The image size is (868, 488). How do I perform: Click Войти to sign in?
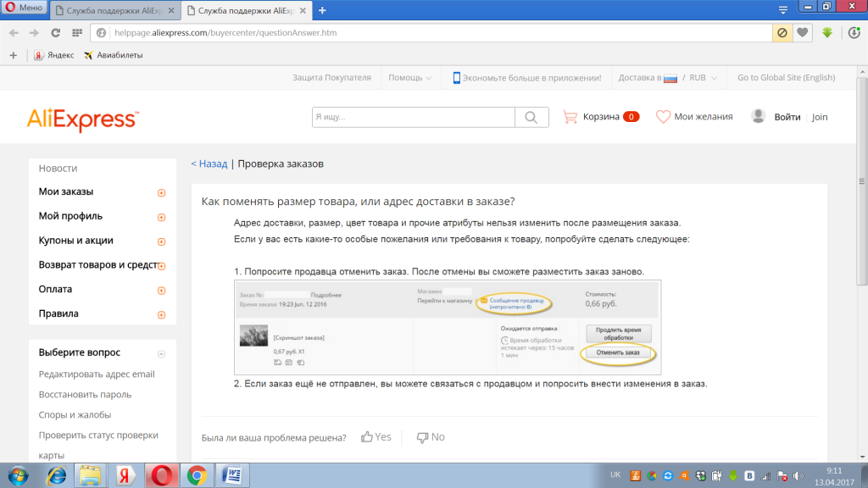point(787,117)
